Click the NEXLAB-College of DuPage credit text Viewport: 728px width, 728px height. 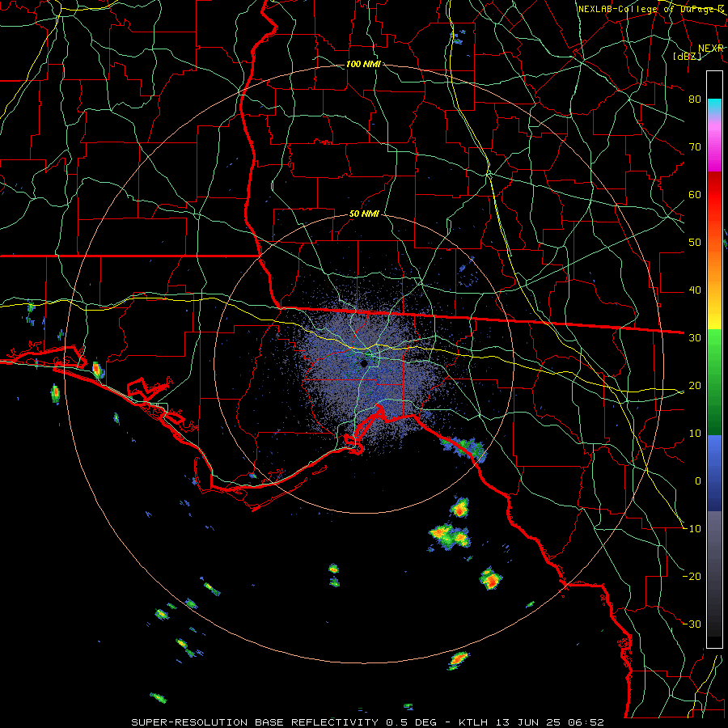pos(651,9)
